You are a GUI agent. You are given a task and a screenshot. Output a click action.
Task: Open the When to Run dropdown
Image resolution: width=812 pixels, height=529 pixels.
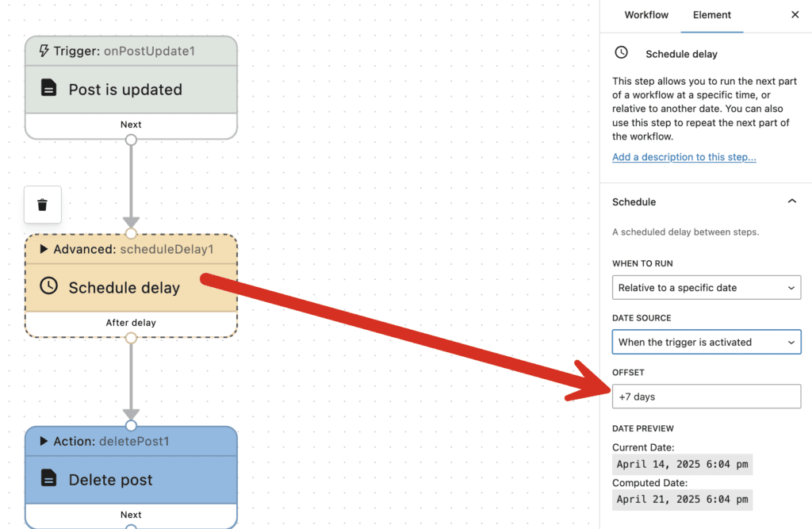[706, 287]
